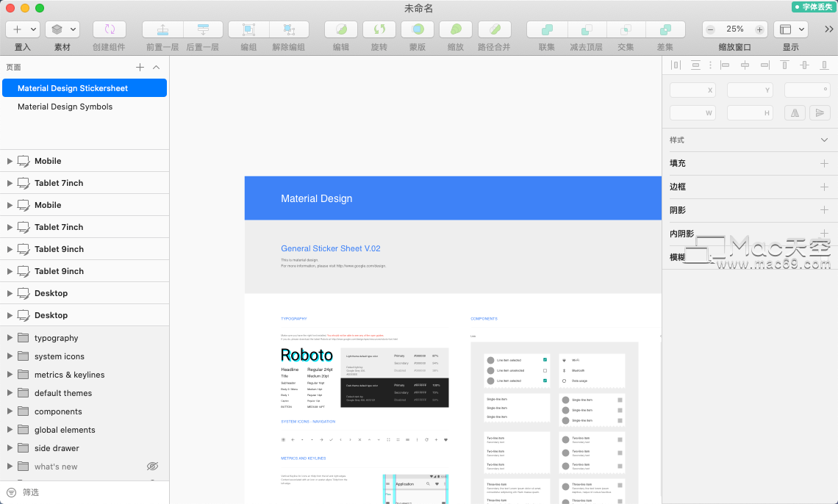Group layers using 编组 icon
The height and width of the screenshot is (504, 838).
click(248, 29)
